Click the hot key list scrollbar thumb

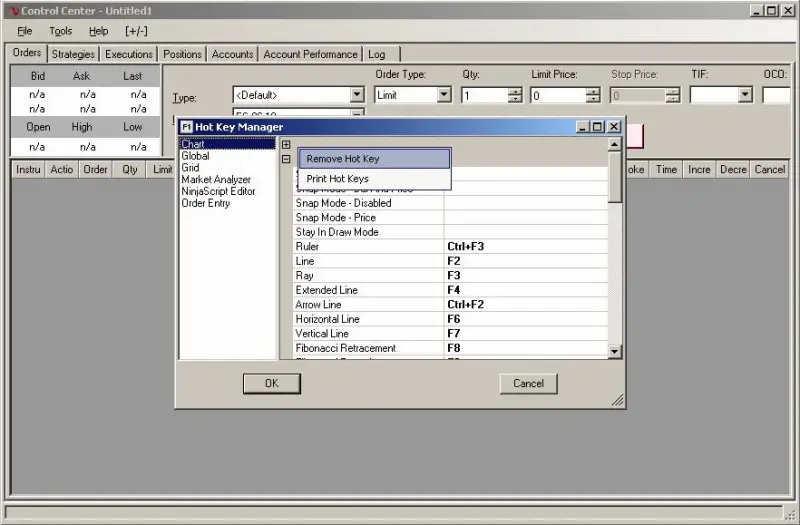click(614, 177)
